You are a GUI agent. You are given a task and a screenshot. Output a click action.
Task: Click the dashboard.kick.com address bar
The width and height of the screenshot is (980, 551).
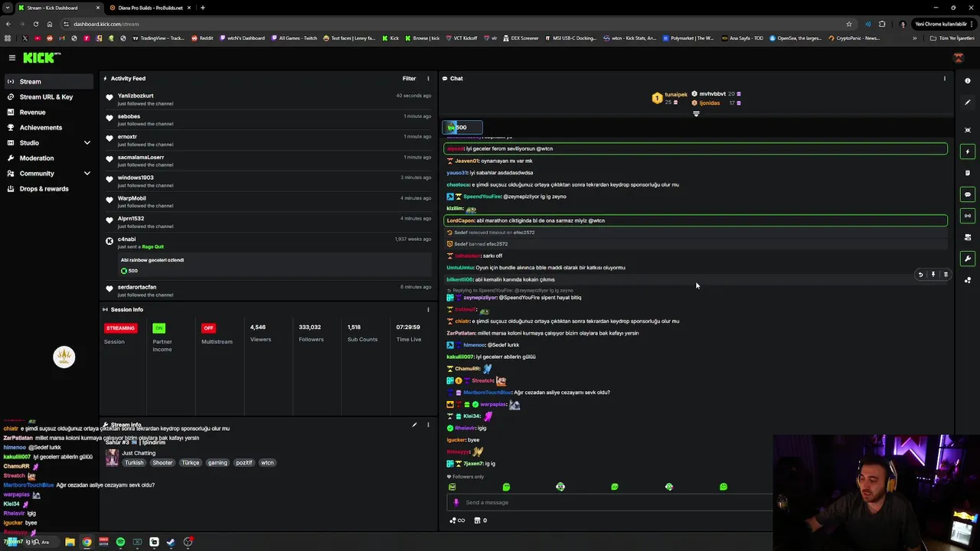click(459, 24)
